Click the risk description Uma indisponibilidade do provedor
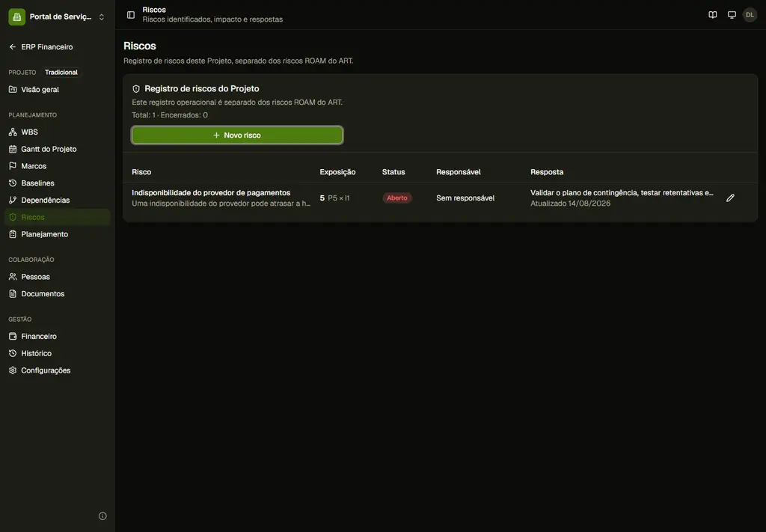Screen dimensions: 766x532 tap(221, 204)
